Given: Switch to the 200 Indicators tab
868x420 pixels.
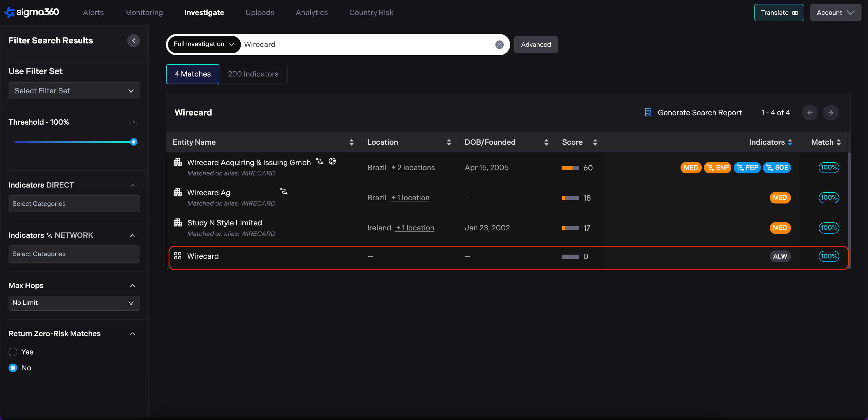Looking at the screenshot, I should [253, 74].
